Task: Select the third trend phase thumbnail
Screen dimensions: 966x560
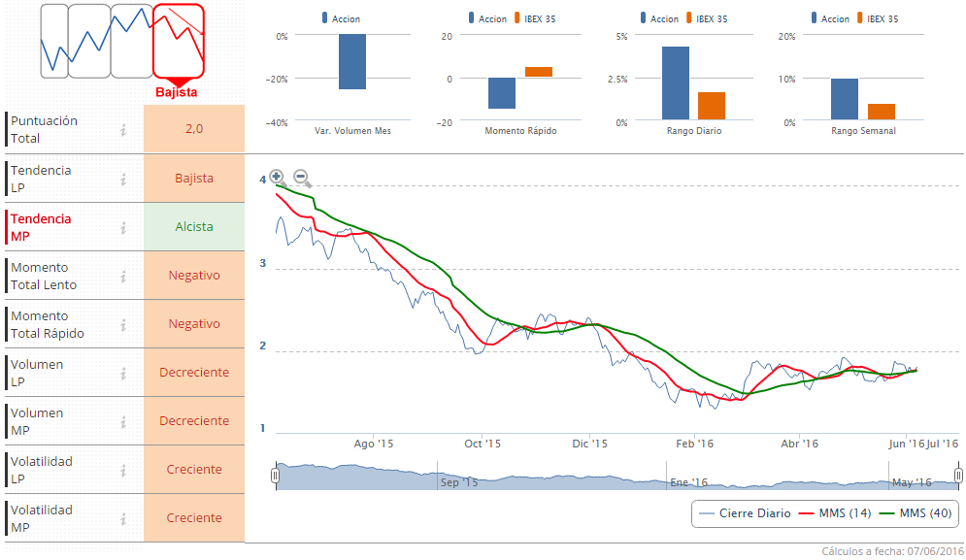Action: pyautogui.click(x=132, y=41)
